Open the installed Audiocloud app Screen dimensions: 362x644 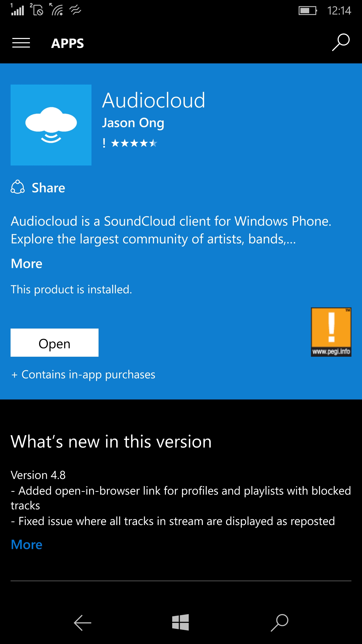coord(55,343)
